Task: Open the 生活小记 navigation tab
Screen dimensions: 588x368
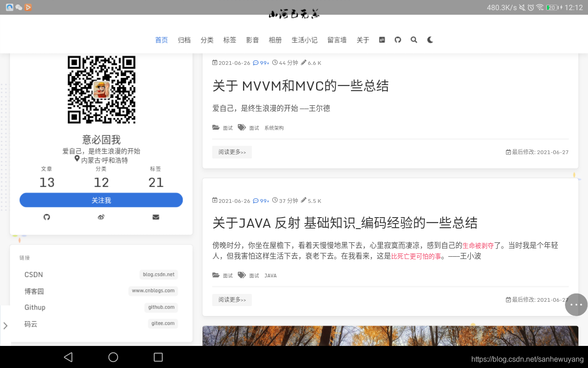Action: pyautogui.click(x=304, y=40)
